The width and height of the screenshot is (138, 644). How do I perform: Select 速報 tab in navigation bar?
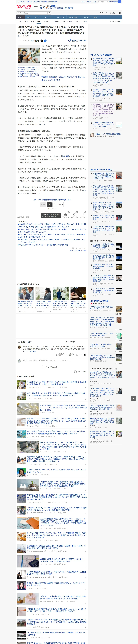tap(28, 17)
